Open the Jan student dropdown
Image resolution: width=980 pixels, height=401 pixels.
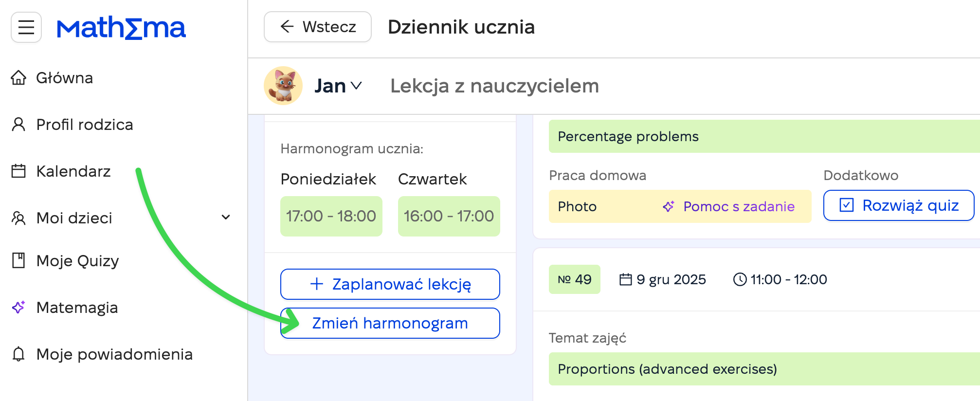pyautogui.click(x=338, y=86)
